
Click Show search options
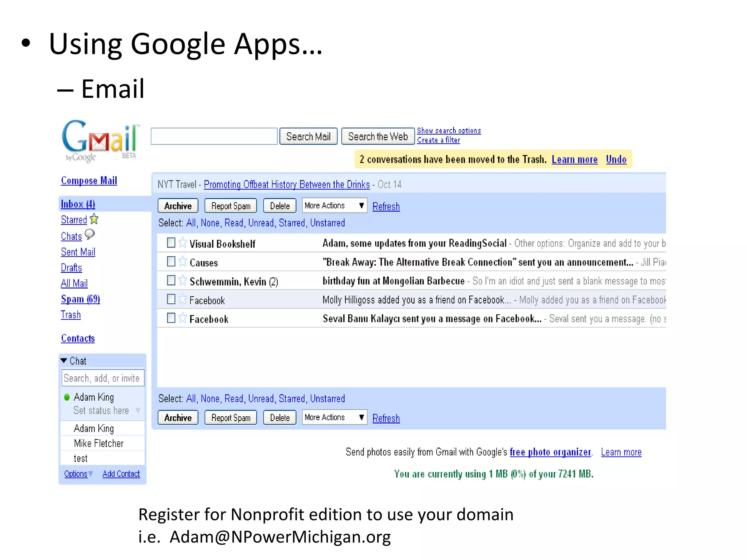[449, 131]
